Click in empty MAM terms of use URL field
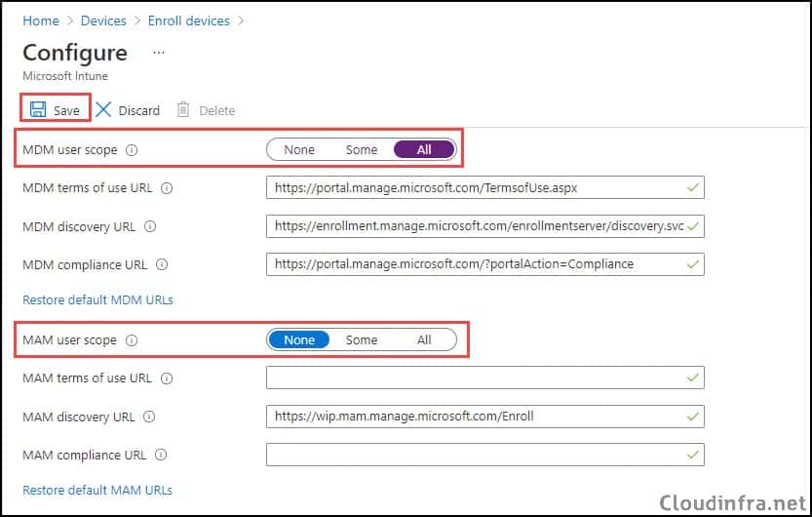The height and width of the screenshot is (517, 812). click(x=485, y=378)
